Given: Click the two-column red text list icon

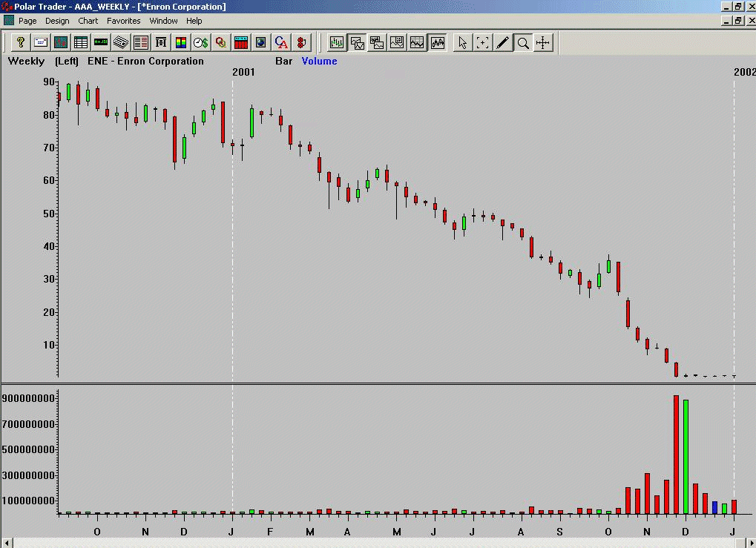Looking at the screenshot, I should point(141,42).
